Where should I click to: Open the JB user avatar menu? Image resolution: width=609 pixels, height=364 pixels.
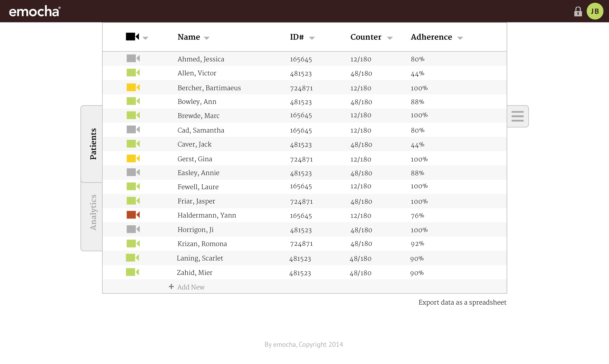click(x=595, y=11)
